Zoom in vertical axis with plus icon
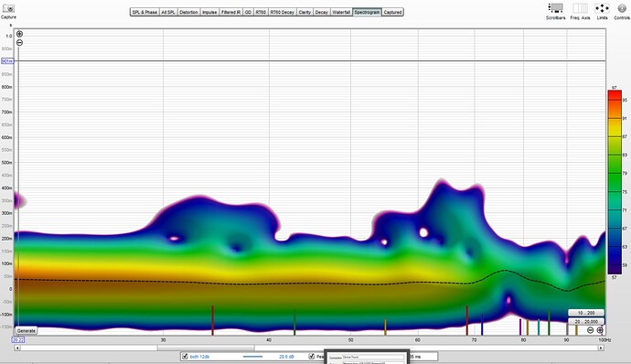 (19, 34)
